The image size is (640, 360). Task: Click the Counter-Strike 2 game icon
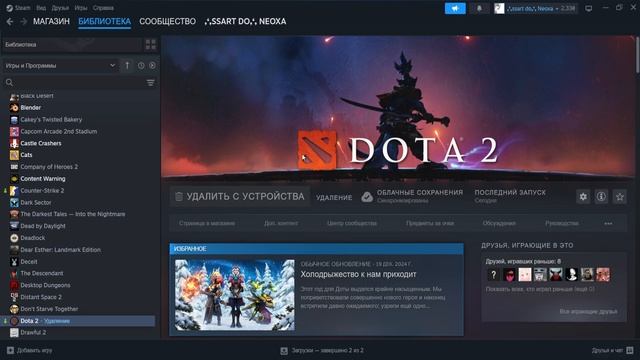click(14, 191)
